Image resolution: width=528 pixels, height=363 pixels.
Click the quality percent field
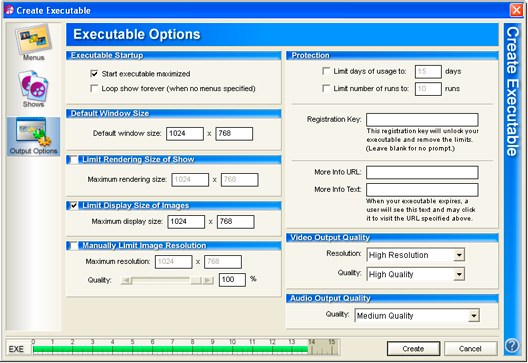pos(232,280)
